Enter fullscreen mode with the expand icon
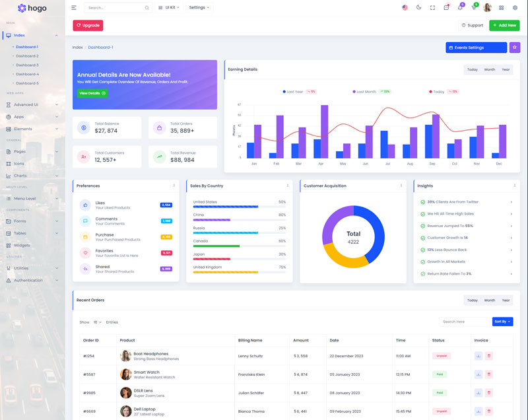 (x=432, y=8)
